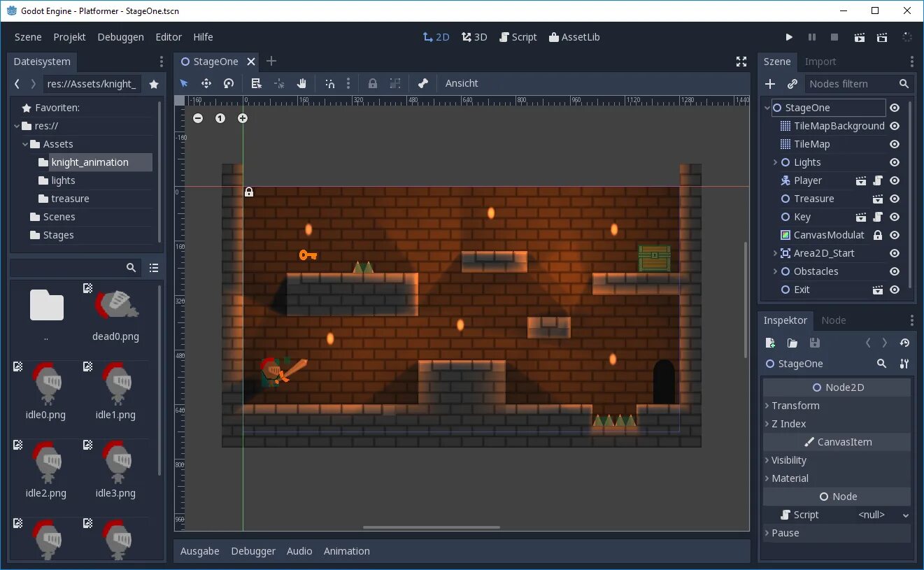Screen dimensions: 924x570
Task: Open the Script null dropdown
Action: pos(883,515)
